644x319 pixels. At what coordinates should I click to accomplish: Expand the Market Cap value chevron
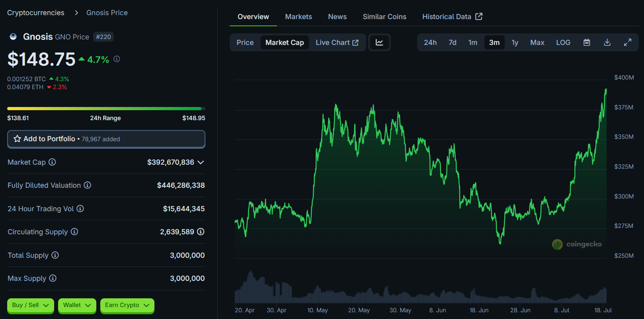[201, 162]
